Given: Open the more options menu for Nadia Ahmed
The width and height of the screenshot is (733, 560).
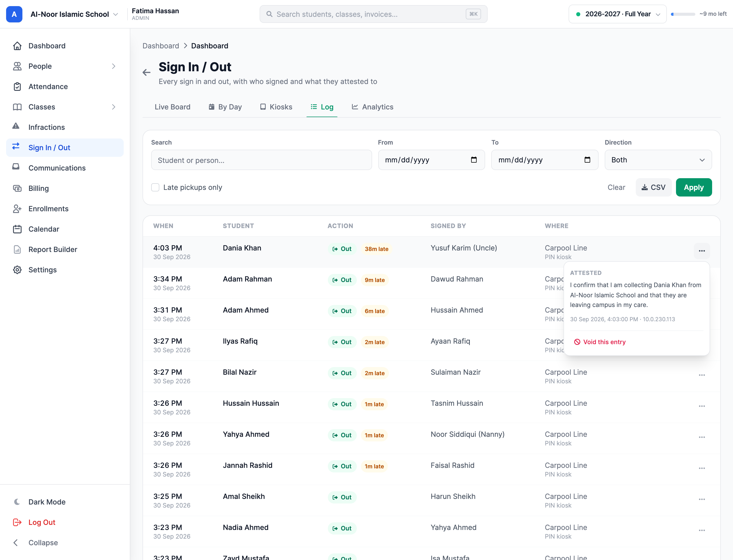Looking at the screenshot, I should tap(702, 530).
